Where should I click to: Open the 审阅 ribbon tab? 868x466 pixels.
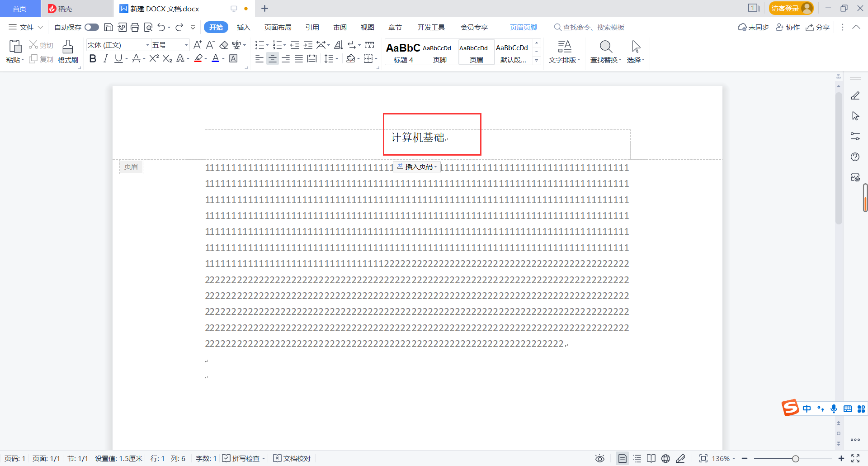[340, 27]
